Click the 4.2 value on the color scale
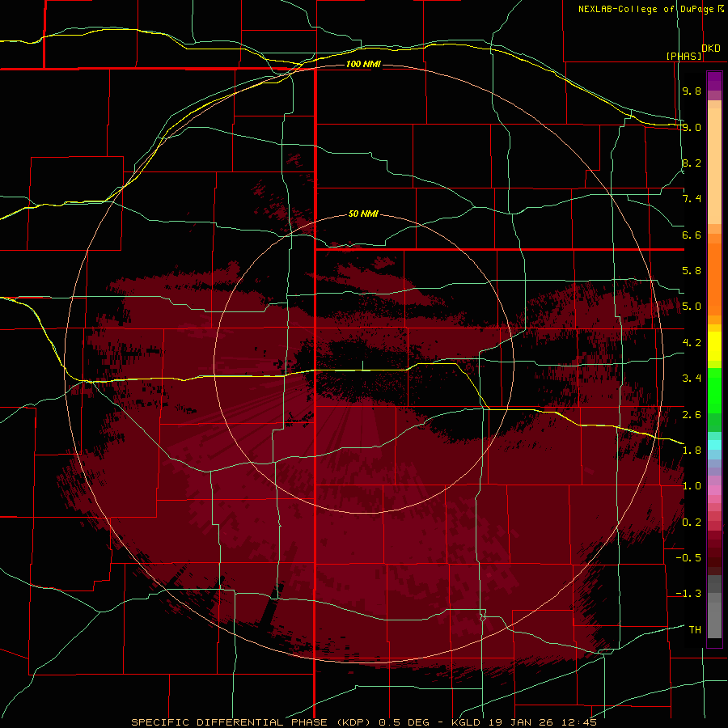This screenshot has height=728, width=728. pyautogui.click(x=692, y=343)
